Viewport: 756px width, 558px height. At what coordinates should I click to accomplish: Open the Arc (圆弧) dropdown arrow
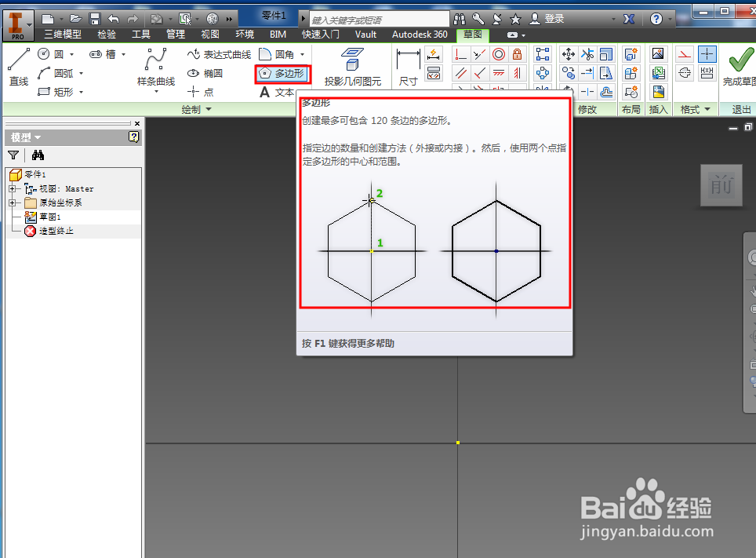[81, 73]
